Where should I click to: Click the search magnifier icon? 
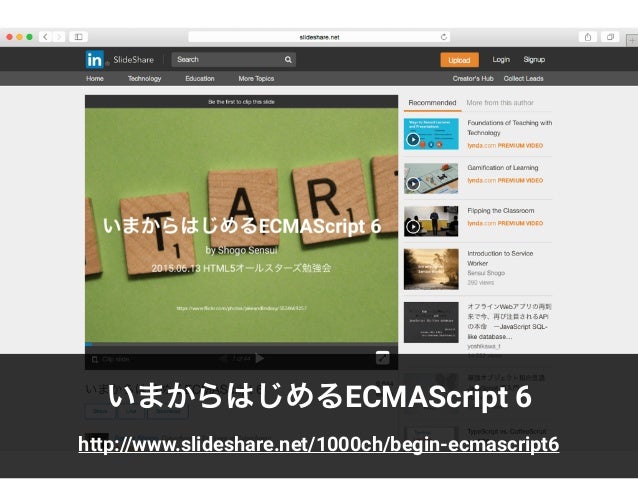click(x=288, y=59)
